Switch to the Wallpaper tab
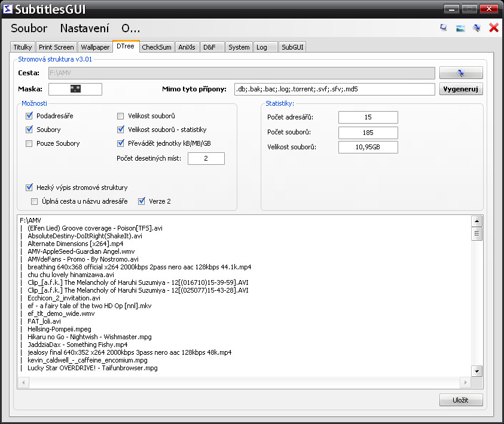The width and height of the screenshot is (504, 424). click(x=95, y=47)
